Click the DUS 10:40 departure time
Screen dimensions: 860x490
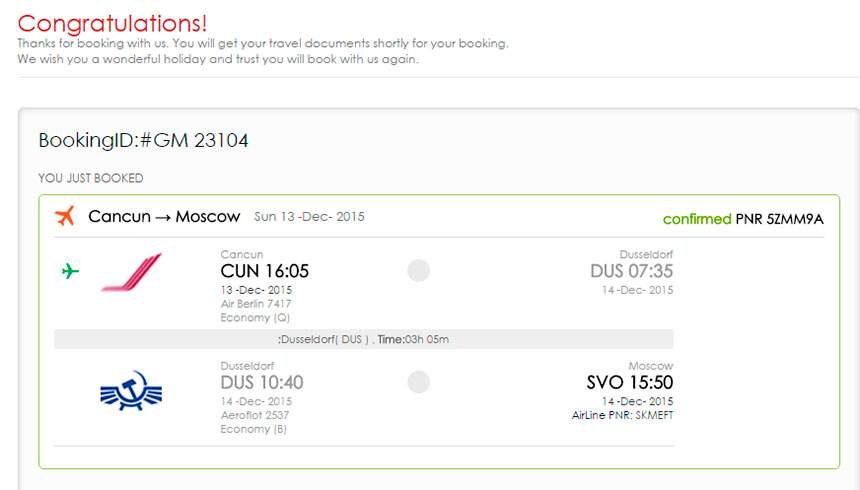tap(262, 383)
